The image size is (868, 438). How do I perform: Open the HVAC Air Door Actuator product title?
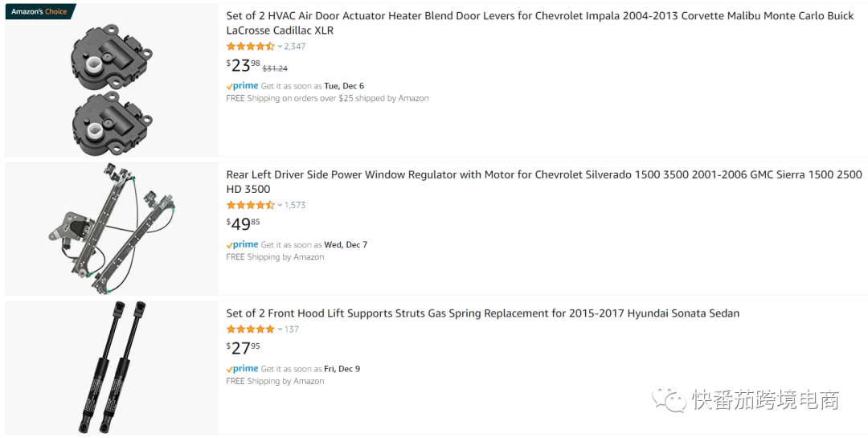coord(540,23)
